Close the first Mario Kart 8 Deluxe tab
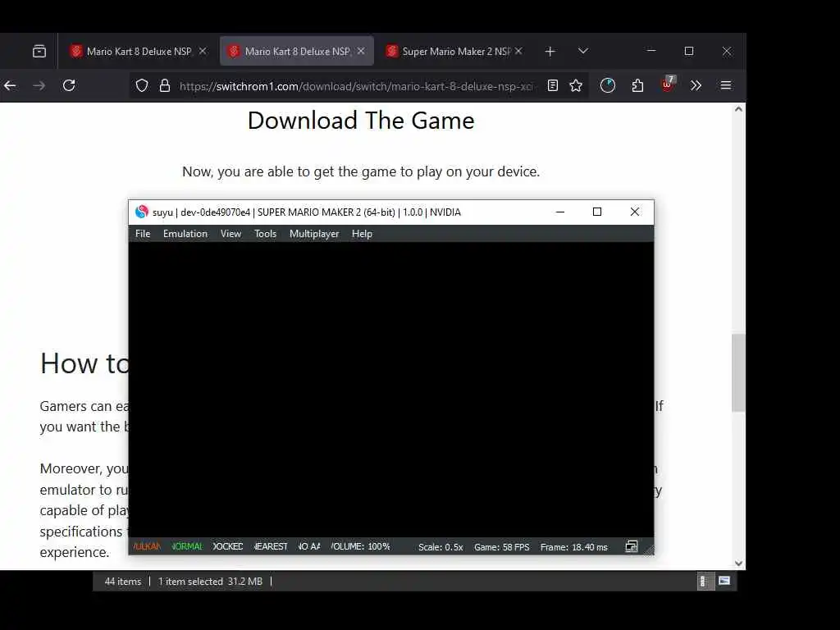This screenshot has height=630, width=840. point(203,51)
